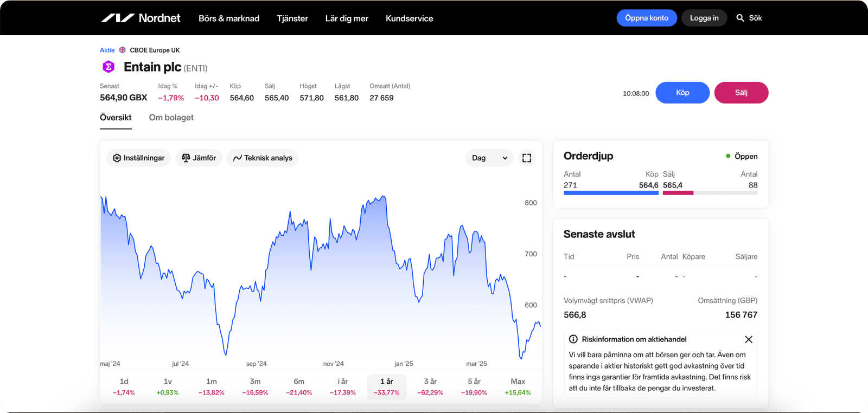
Task: Click the Lägst value 561,80
Action: (347, 98)
